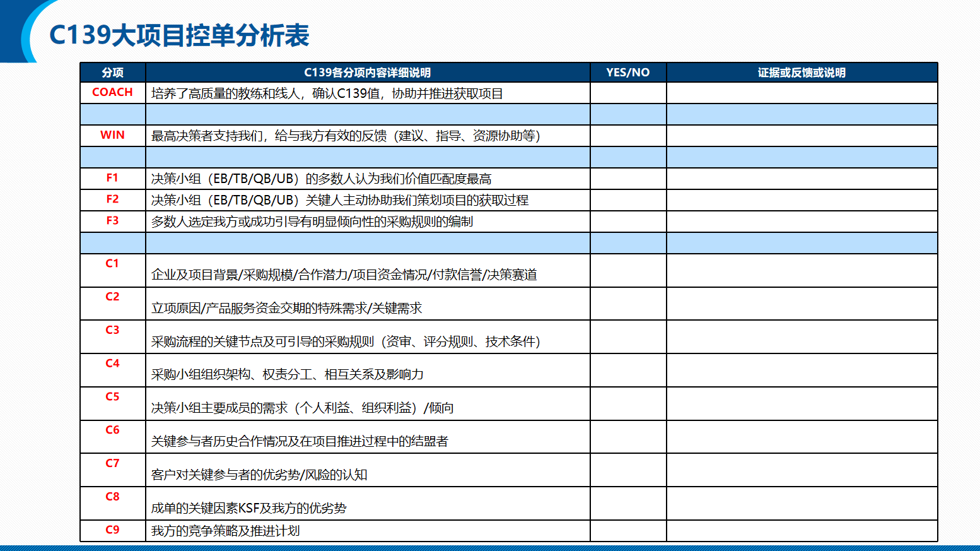This screenshot has width=980, height=551.
Task: Click the C7 row label
Action: pos(113,463)
